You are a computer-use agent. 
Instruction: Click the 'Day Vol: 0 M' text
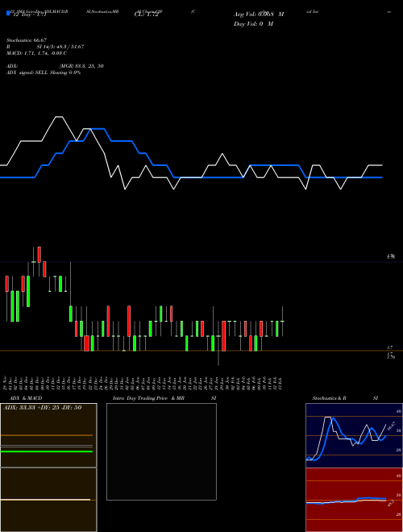pos(253,24)
